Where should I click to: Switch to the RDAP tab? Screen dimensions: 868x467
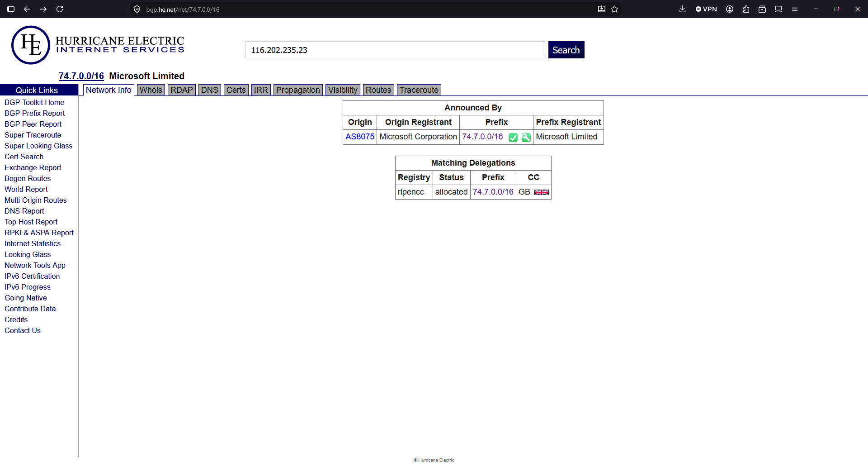(182, 90)
